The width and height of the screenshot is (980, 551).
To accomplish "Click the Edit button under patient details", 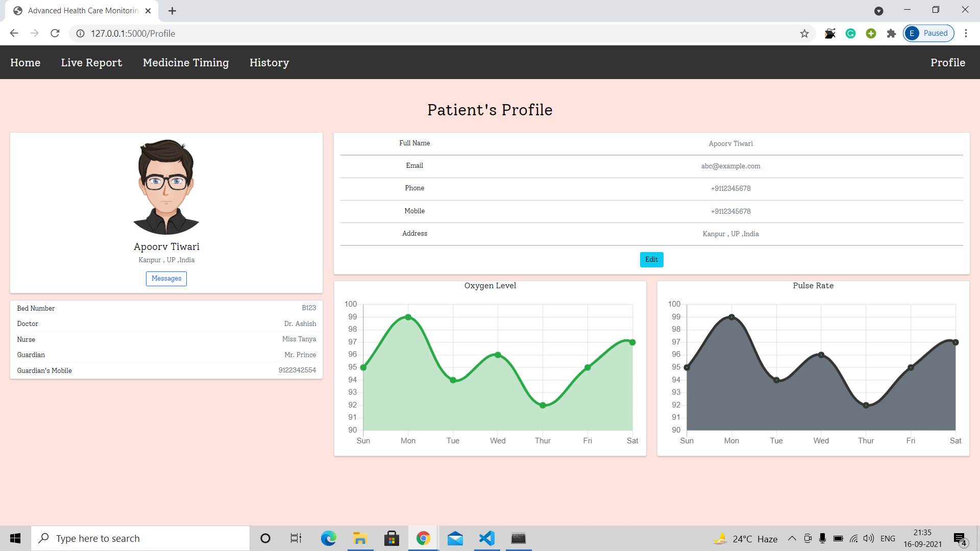I will pos(651,259).
